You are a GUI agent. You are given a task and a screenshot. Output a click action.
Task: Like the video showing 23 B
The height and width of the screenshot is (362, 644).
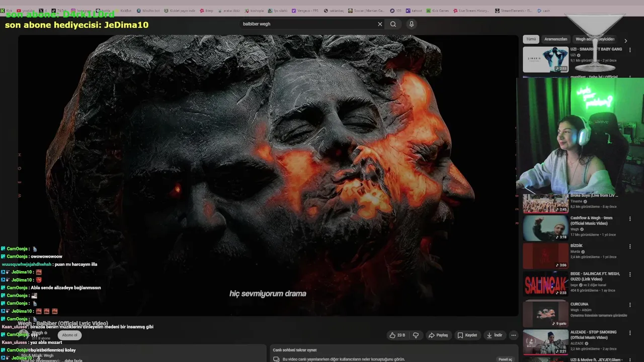click(397, 335)
